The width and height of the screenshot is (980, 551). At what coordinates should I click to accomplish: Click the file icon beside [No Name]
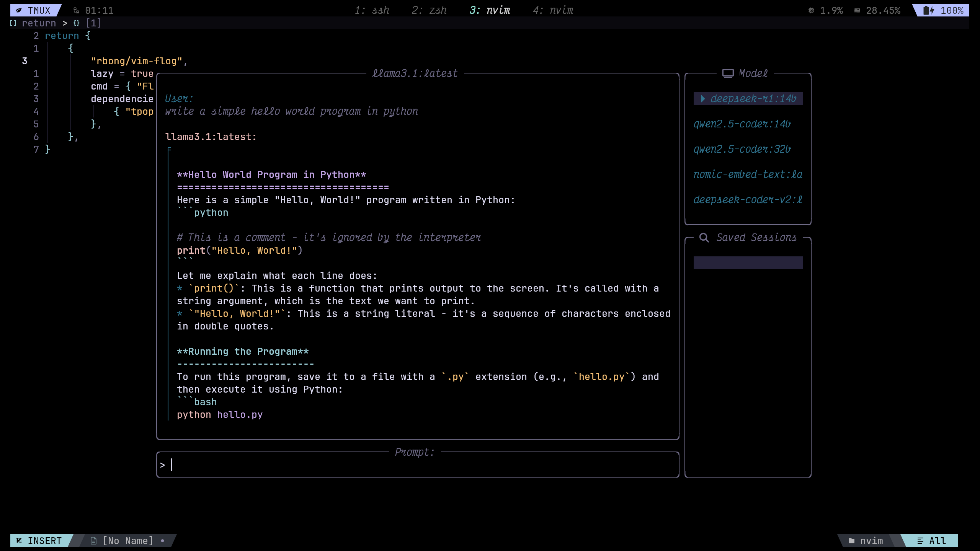[93, 541]
